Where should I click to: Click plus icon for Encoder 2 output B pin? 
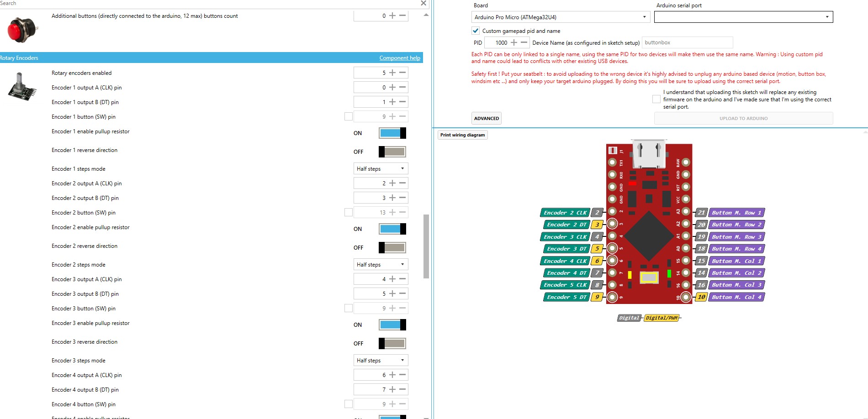pos(392,198)
